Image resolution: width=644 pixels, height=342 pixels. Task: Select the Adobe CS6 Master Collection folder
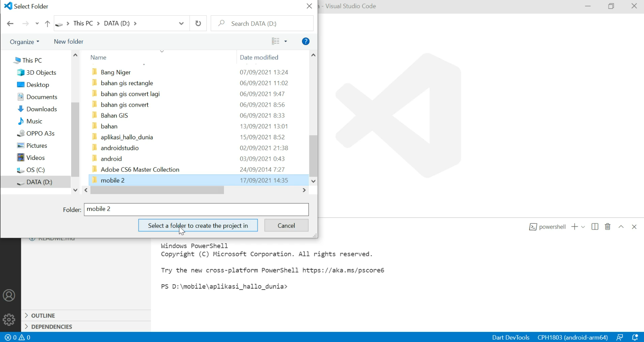point(198,170)
